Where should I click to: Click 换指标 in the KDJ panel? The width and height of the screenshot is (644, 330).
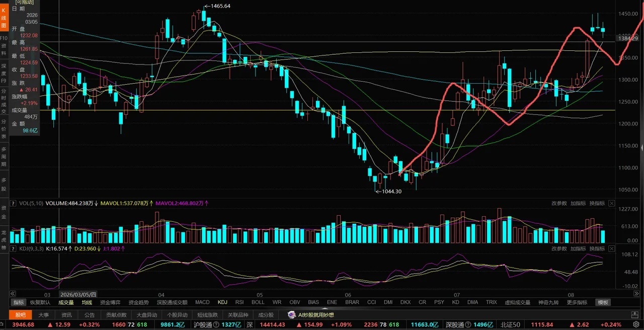[x=597, y=249]
